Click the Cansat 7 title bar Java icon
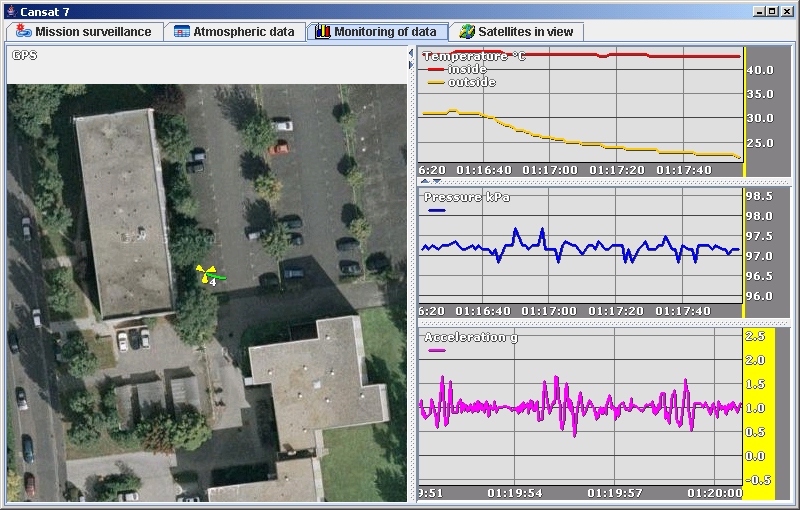Screen dimensions: 800x510 point(11,12)
